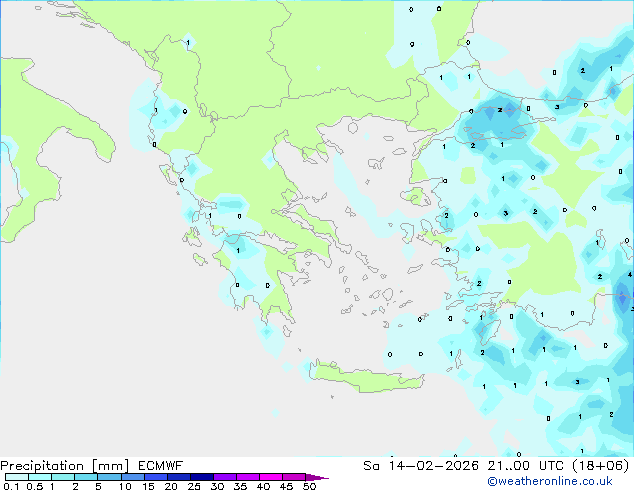
Task: Click the 0.1–0.5 mm legend color swatch
Action: click(x=17, y=477)
